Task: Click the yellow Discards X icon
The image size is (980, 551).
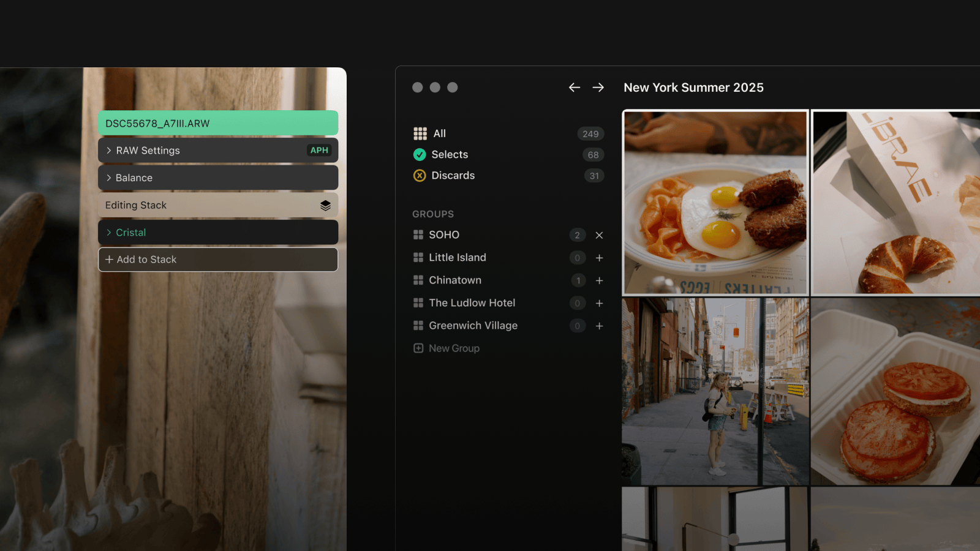Action: (420, 176)
